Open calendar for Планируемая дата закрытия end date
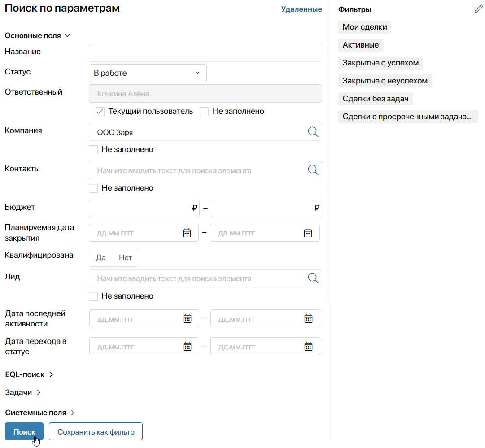This screenshot has height=448, width=485. pos(308,233)
